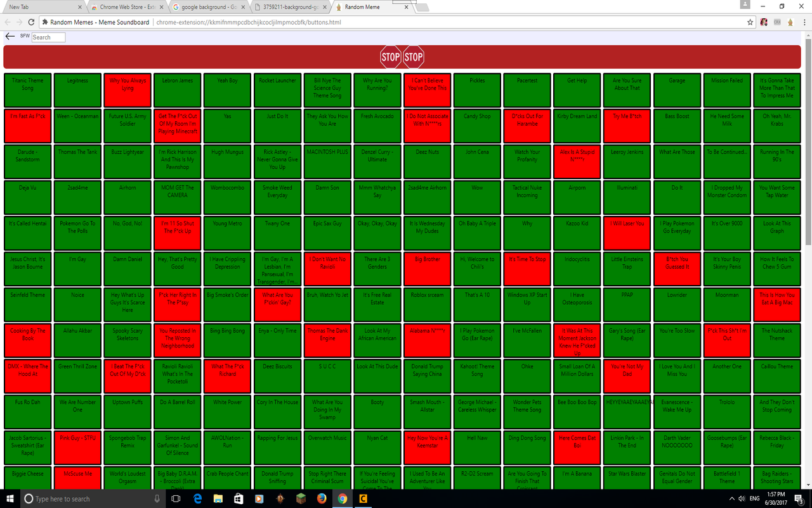Click the right STOP sign icon
Screen dimensions: 812x508
(414, 57)
